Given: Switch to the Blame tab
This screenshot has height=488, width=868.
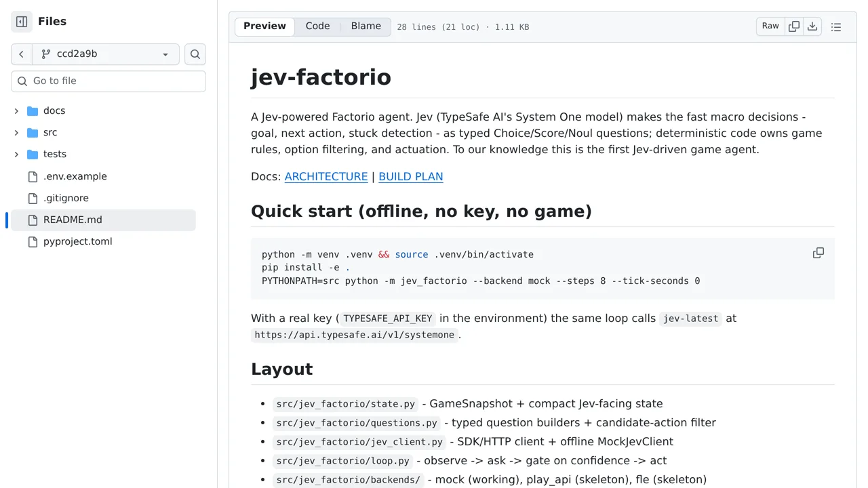Looking at the screenshot, I should click(366, 26).
